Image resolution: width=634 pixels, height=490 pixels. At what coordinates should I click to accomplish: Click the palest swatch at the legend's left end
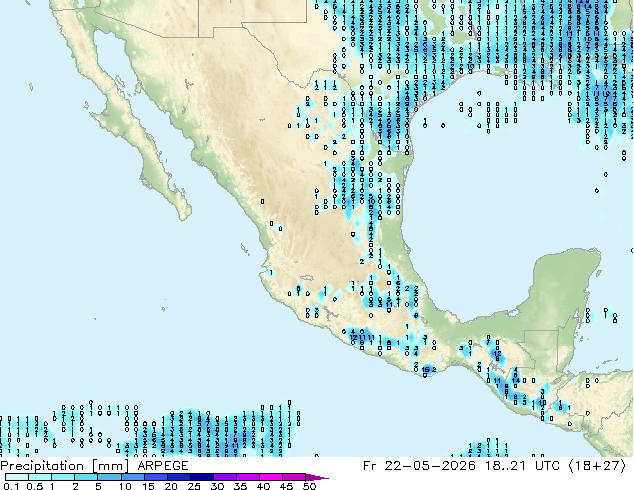pos(17,477)
